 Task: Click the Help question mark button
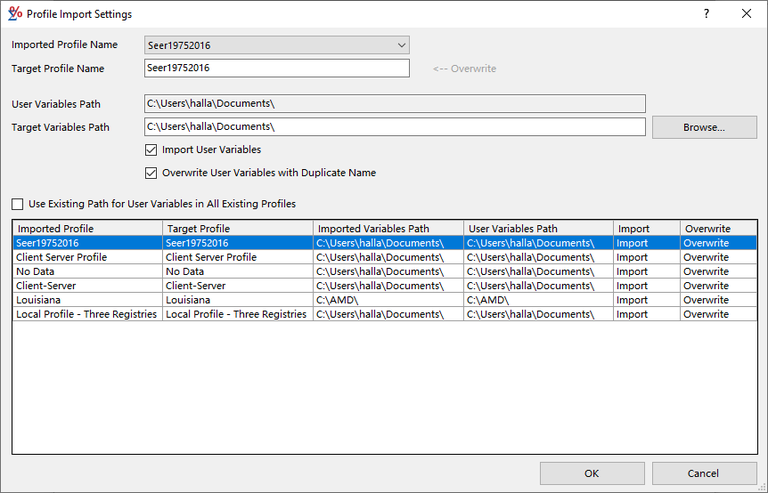[x=706, y=14]
